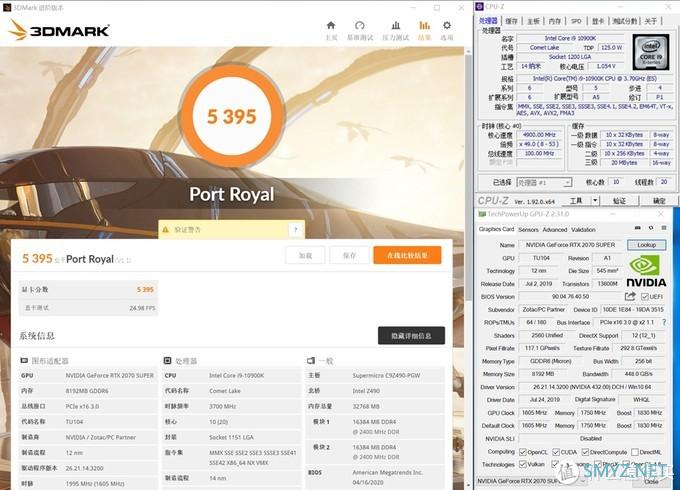The width and height of the screenshot is (680, 490).
Task: Click the BIOS export share icon in GPU-Z
Action: point(630,296)
